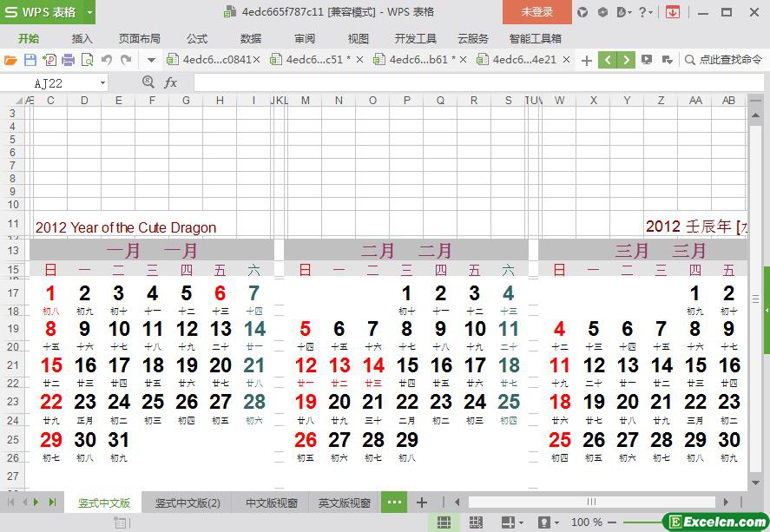Expand the WPS 表格 application menu arrow

(x=89, y=12)
